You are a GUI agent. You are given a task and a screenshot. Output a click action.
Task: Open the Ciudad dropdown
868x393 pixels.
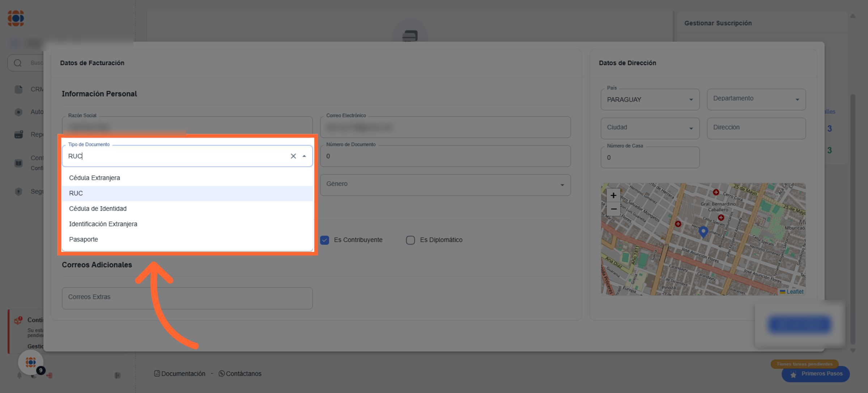(650, 128)
